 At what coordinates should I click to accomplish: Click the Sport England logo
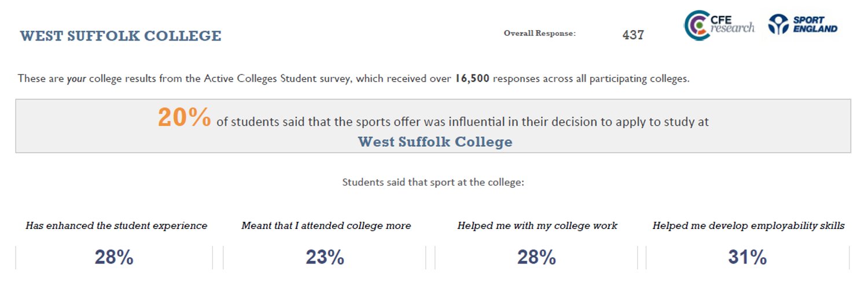click(x=803, y=24)
